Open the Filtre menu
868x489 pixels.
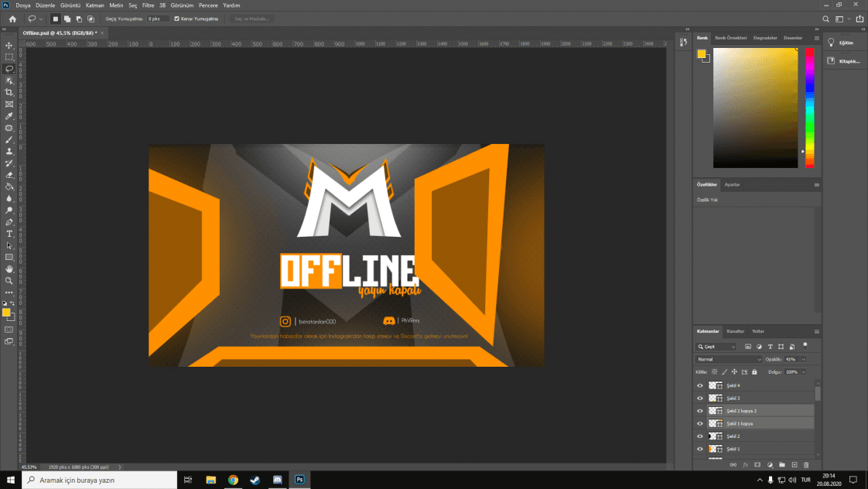[148, 5]
